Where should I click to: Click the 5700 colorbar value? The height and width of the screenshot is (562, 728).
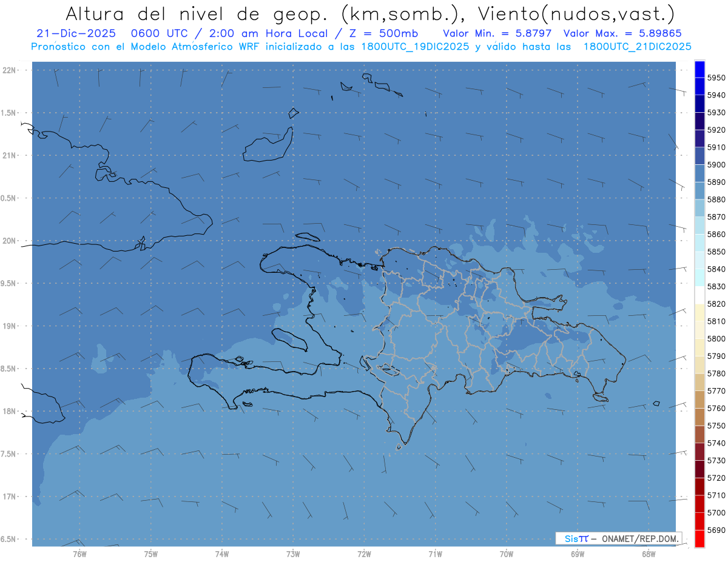point(716,512)
